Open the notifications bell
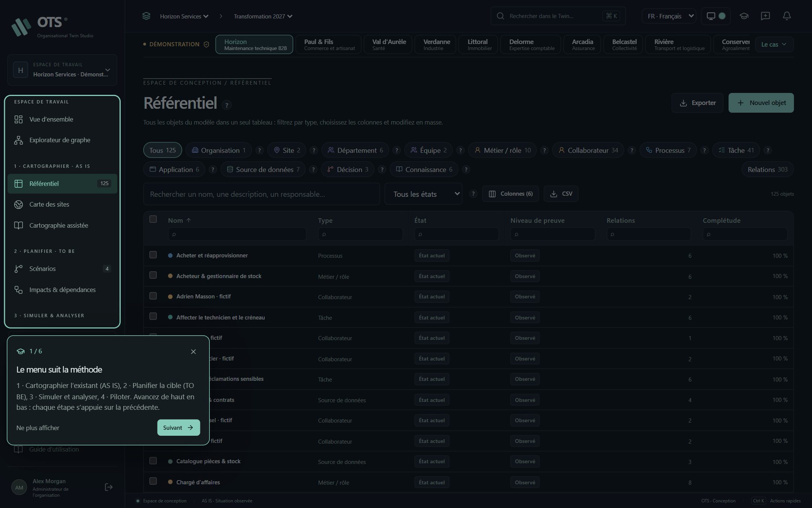 tap(786, 16)
